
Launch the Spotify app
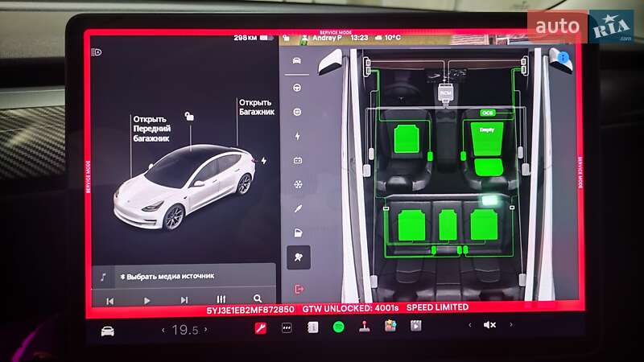pos(338,327)
